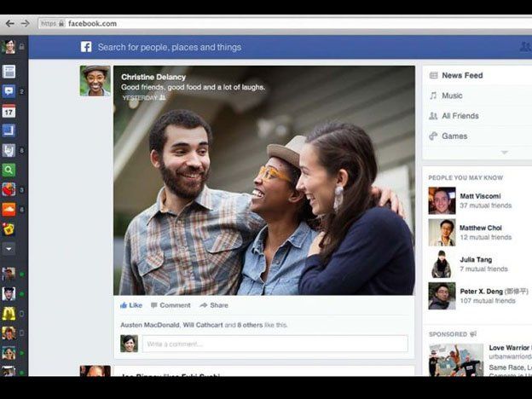Image resolution: width=532 pixels, height=399 pixels.
Task: Open Julia Tang's suggested profile
Action: (476, 259)
